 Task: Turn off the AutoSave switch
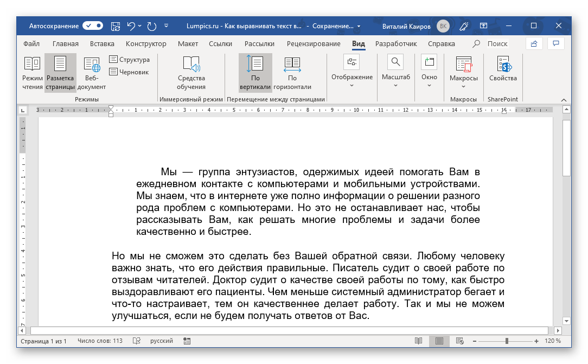92,25
